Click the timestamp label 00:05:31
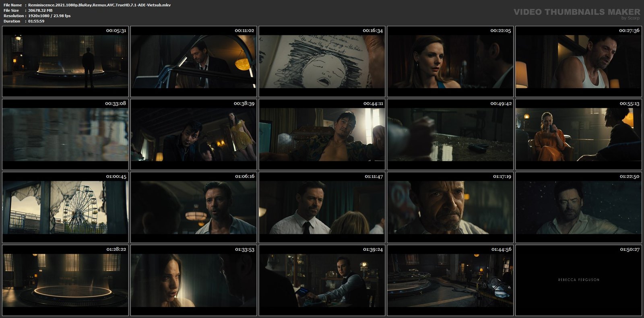Image resolution: width=644 pixels, height=318 pixels. point(116,31)
